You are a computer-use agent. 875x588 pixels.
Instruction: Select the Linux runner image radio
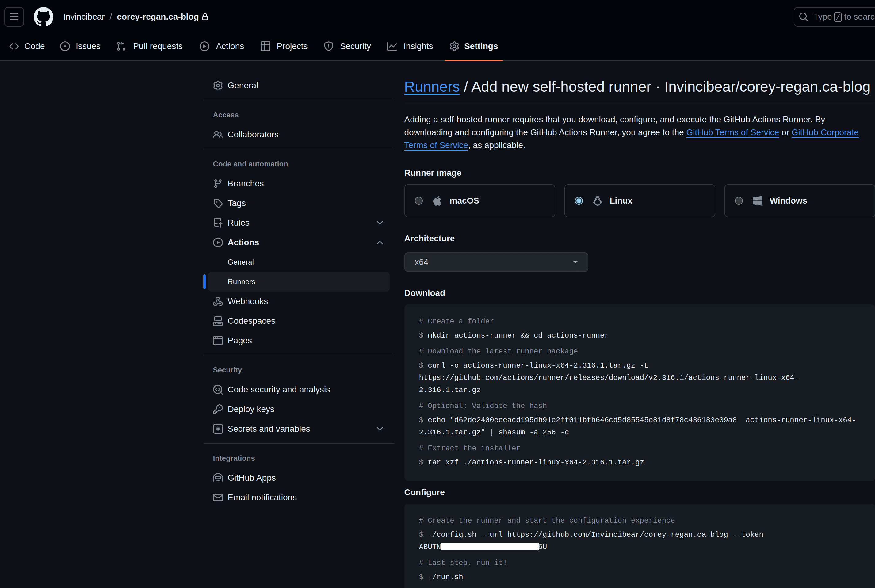point(579,200)
